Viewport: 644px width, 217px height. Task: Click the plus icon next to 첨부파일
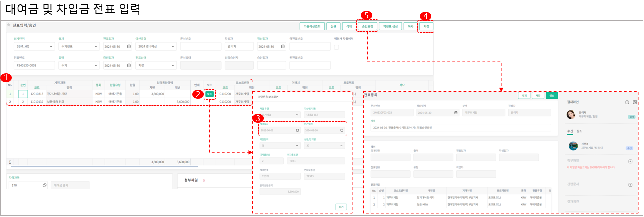click(630, 162)
